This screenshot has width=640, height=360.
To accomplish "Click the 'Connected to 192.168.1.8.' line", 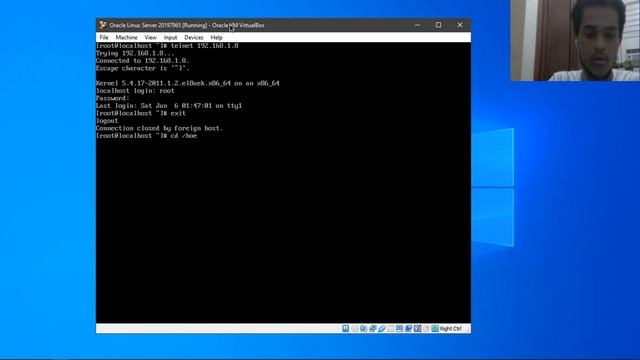I will click(143, 61).
